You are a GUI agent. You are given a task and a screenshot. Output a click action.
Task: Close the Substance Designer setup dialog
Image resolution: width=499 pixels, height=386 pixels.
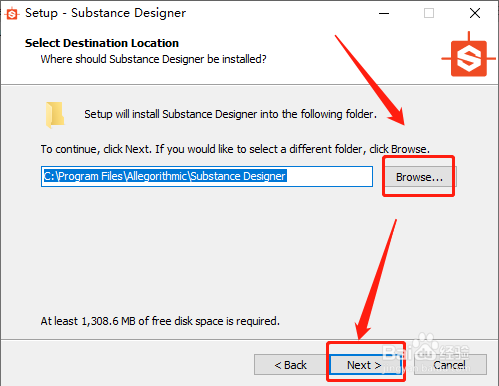point(475,13)
